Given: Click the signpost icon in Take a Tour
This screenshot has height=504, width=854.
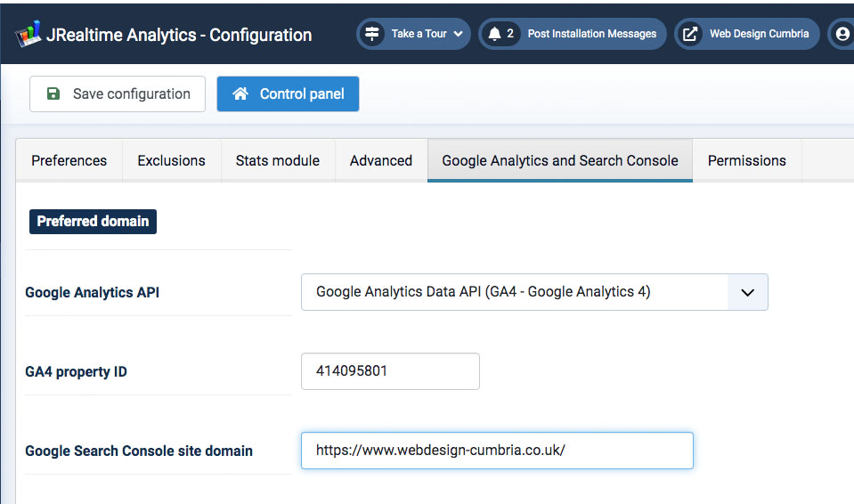Looking at the screenshot, I should [372, 34].
